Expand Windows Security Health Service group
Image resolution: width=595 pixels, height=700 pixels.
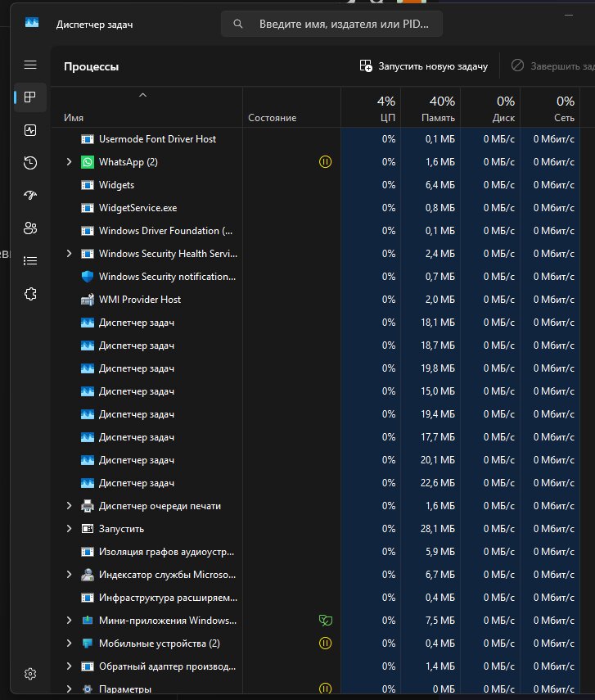pos(70,254)
